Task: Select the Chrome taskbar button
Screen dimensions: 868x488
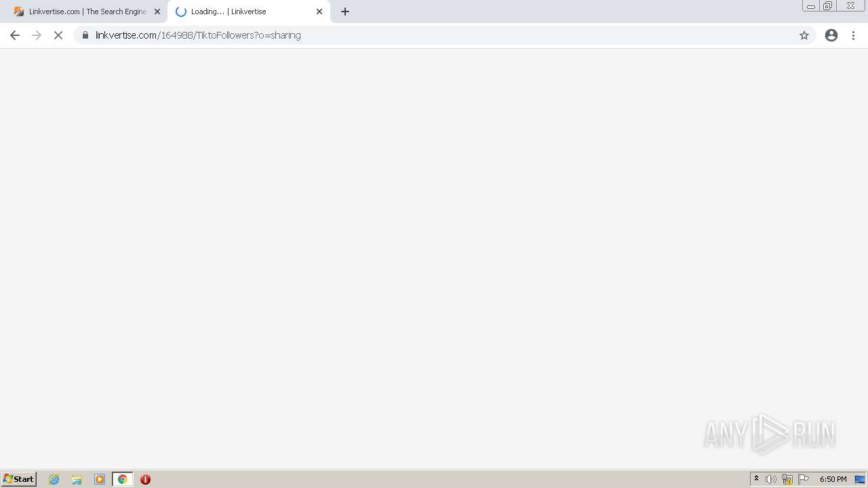Action: pos(123,479)
